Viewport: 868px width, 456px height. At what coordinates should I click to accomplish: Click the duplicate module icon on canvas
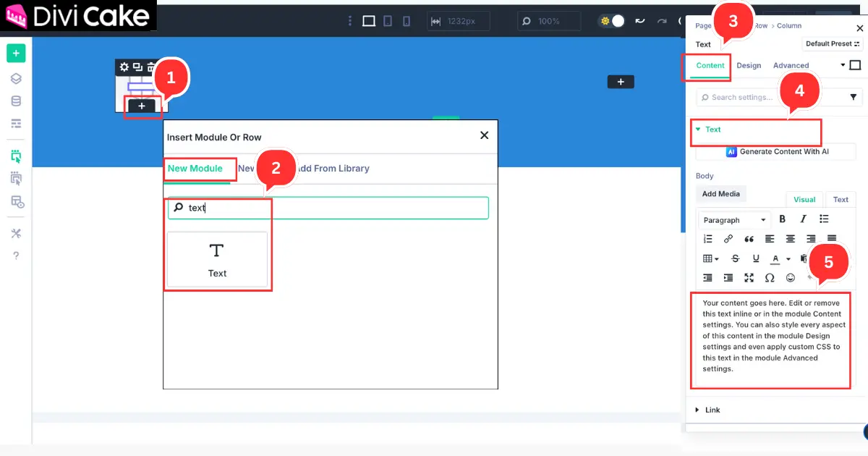137,67
